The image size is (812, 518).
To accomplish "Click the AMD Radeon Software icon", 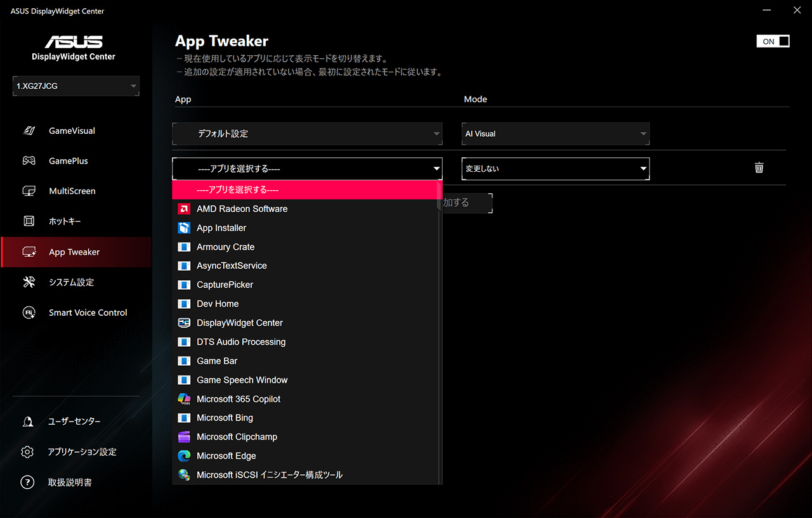I will tap(184, 209).
